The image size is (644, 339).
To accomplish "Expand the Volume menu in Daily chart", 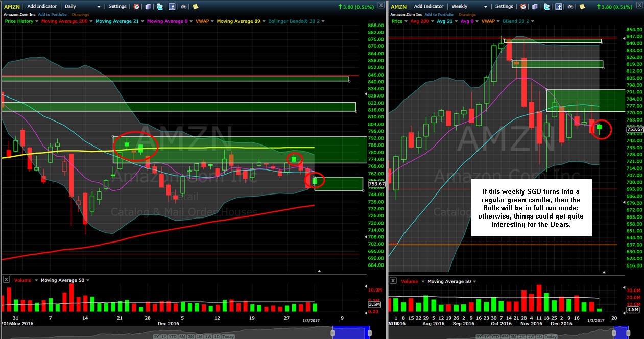I will pyautogui.click(x=36, y=280).
